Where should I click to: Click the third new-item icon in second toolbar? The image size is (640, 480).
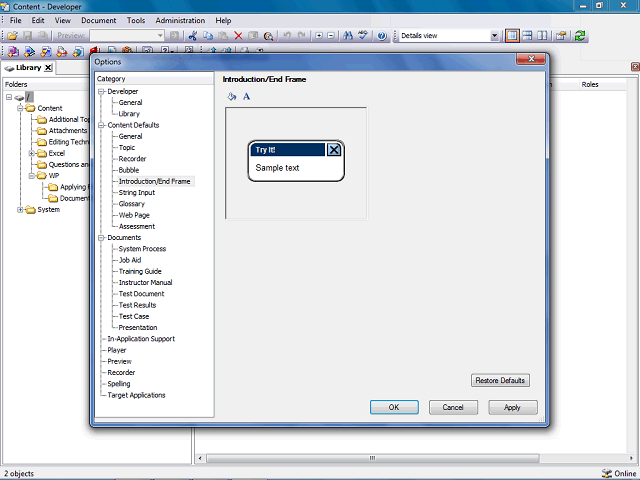coord(46,52)
